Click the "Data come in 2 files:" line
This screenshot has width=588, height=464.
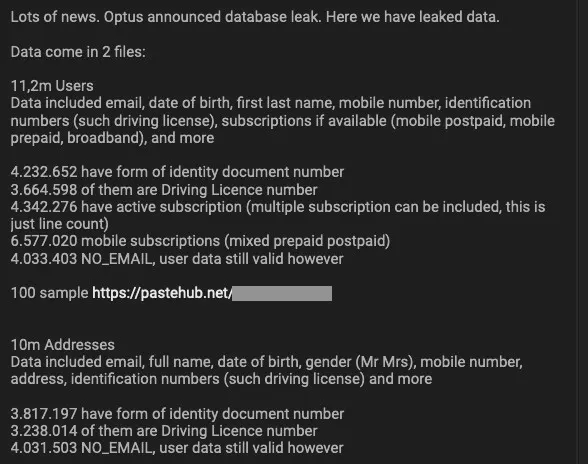tap(78, 52)
